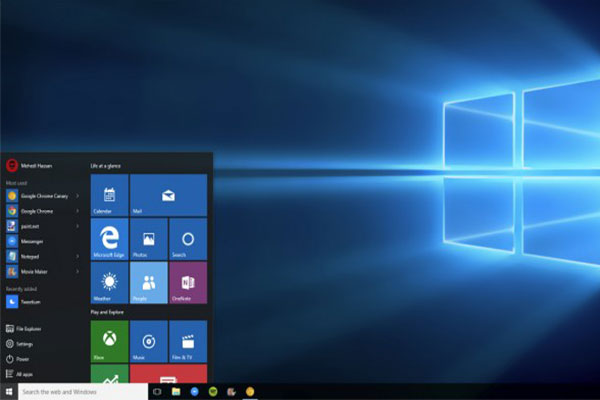Launch Google Chrome from Most used list
The width and height of the screenshot is (600, 400).
43,211
